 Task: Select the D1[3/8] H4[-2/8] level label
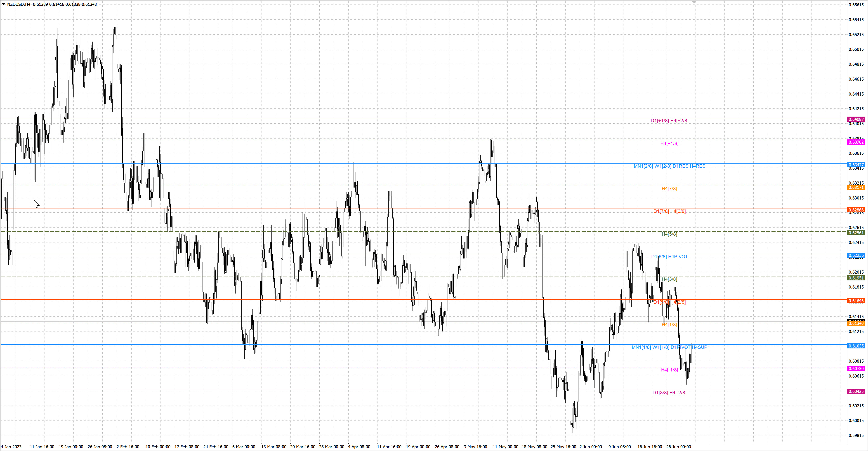click(x=670, y=393)
